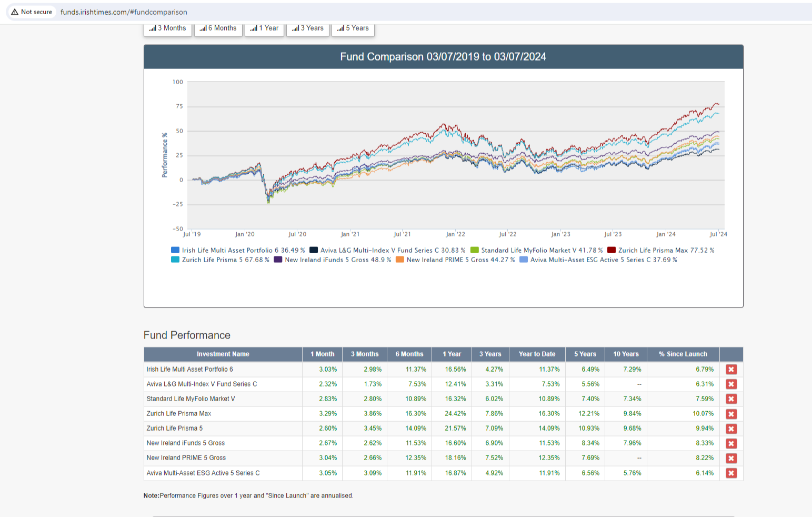Click Irish Life Multi Asset Portfolio 6 name
Image resolution: width=812 pixels, height=517 pixels.
[189, 370]
